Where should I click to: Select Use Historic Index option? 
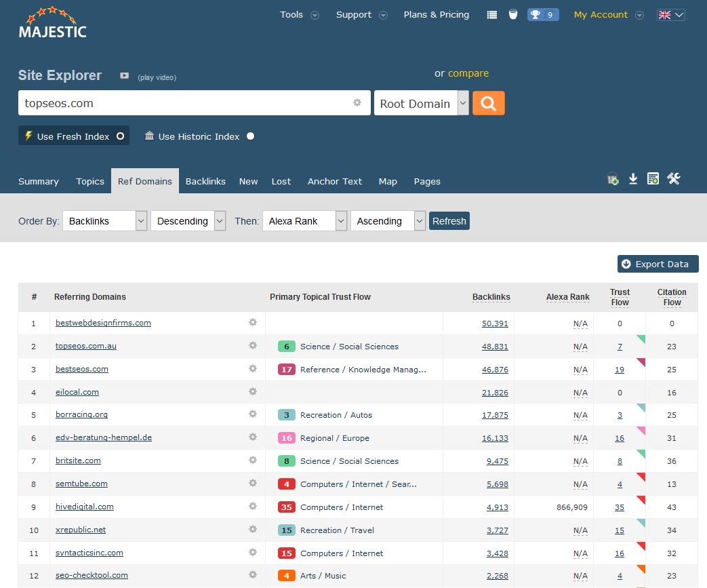[x=199, y=136]
